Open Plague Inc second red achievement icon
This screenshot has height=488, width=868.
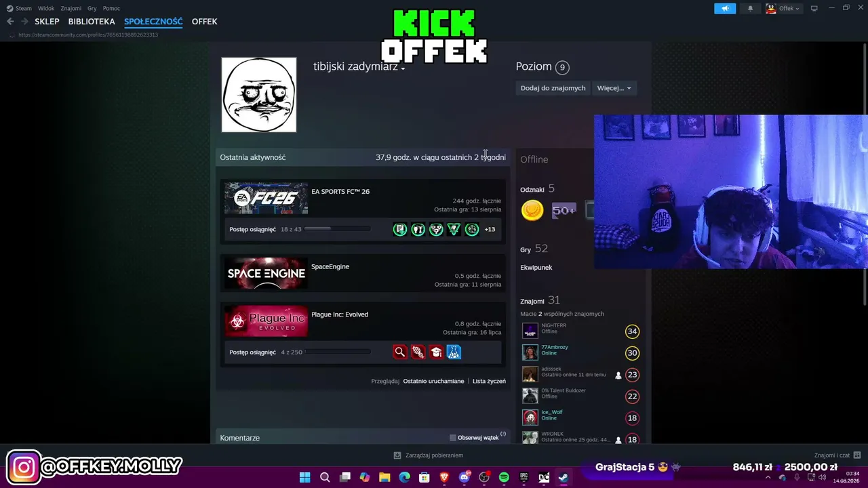click(418, 352)
